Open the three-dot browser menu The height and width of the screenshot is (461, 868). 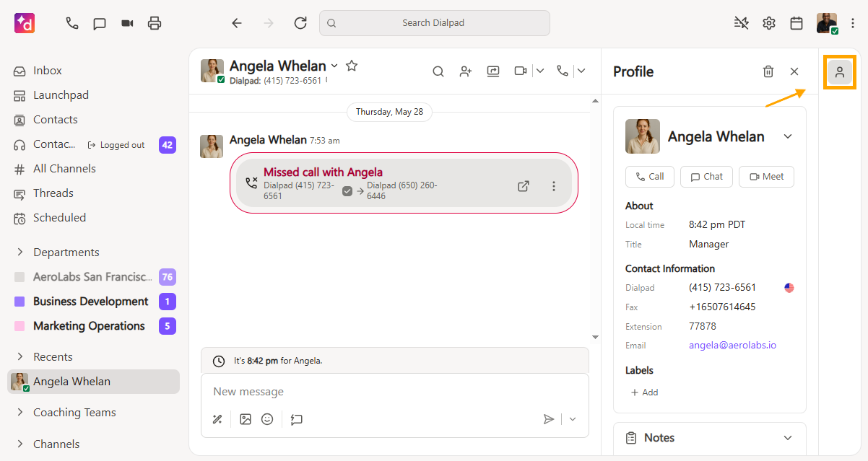[x=853, y=23]
